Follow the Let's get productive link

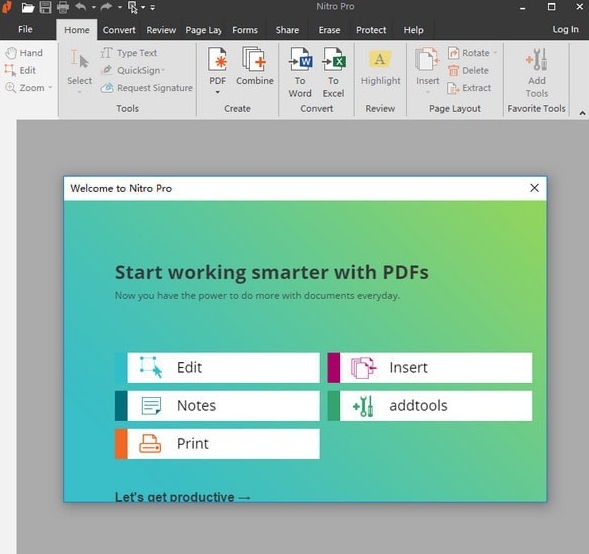(x=183, y=497)
